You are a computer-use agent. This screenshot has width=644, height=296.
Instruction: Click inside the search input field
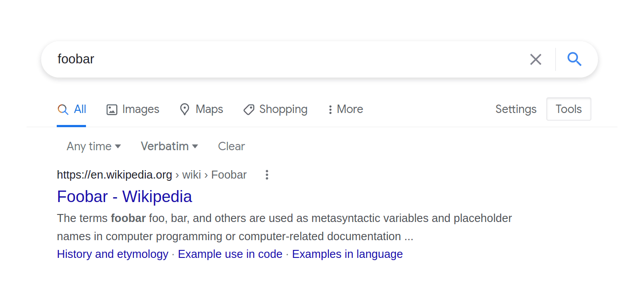pyautogui.click(x=266, y=59)
